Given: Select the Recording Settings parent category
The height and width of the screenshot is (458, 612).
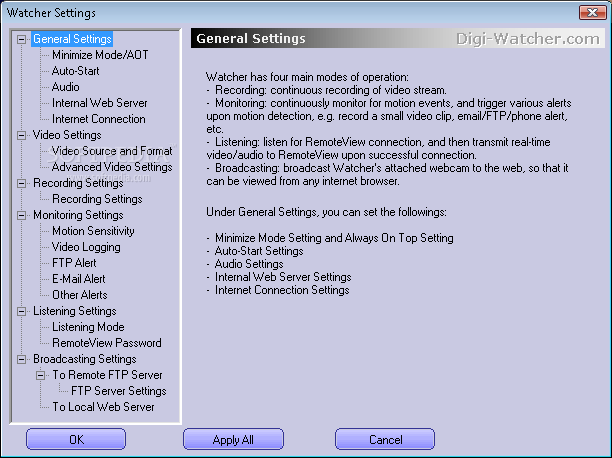Looking at the screenshot, I should [78, 183].
